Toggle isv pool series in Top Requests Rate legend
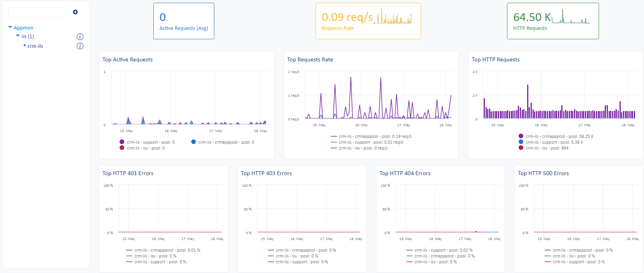 (363, 148)
